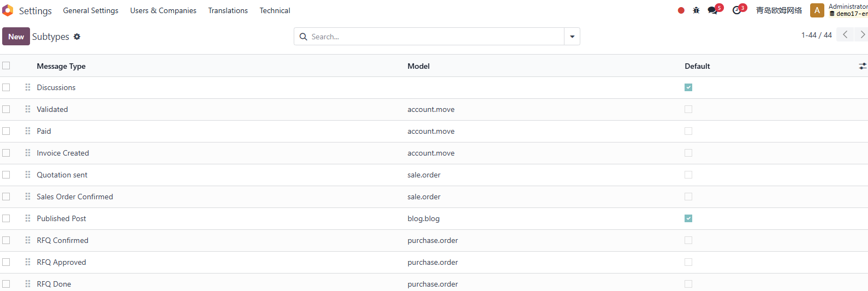Screen dimensions: 868x291
Task: Open the Discussions subtype record
Action: pos(56,87)
